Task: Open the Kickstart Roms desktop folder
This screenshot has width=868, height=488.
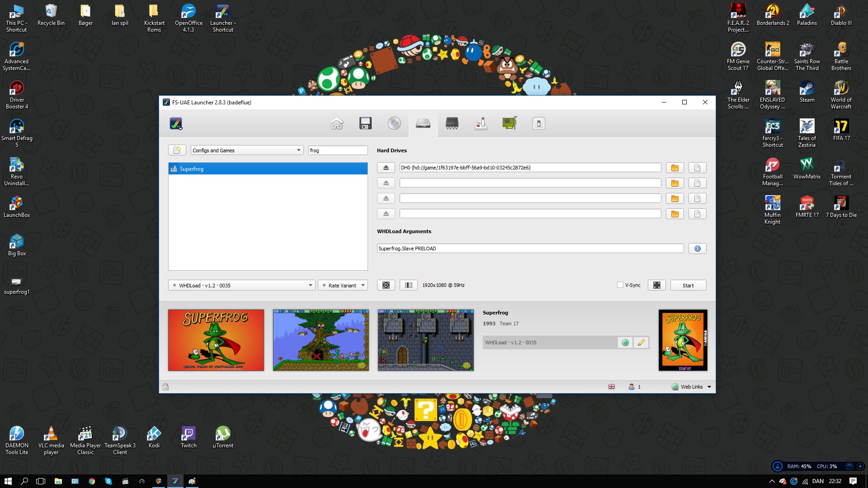Action: (x=154, y=18)
